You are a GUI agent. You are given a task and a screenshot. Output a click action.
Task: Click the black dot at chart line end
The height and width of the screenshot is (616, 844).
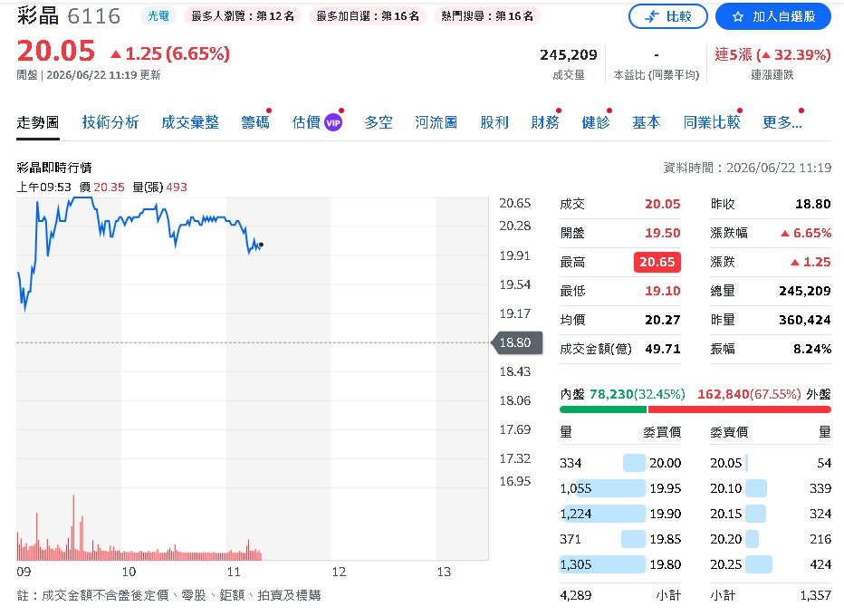(261, 245)
